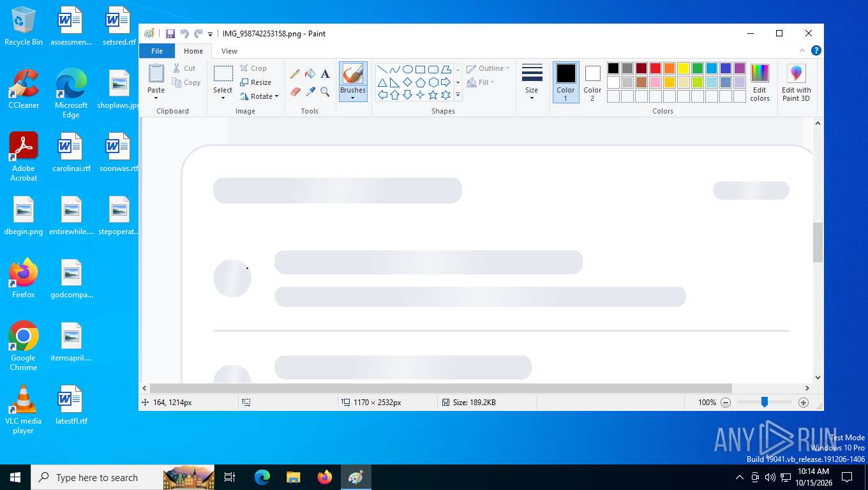Select the Fill with color bucket tool

[x=310, y=74]
